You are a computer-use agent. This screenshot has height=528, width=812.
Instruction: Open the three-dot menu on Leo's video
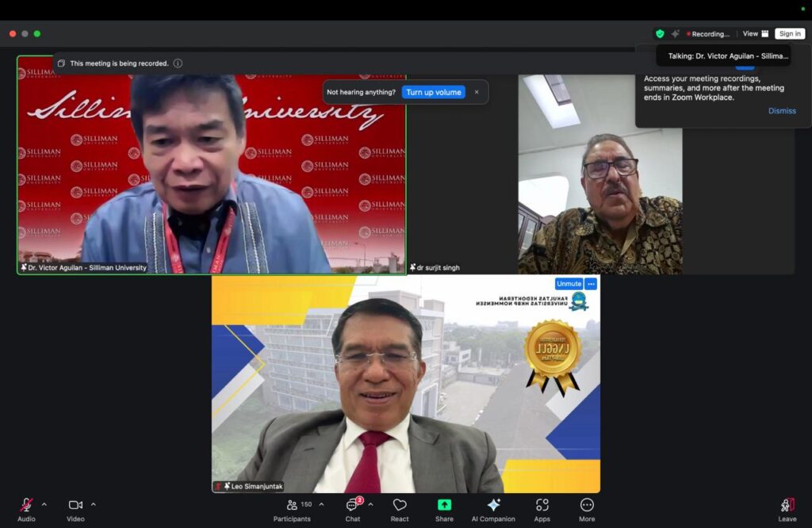point(591,284)
